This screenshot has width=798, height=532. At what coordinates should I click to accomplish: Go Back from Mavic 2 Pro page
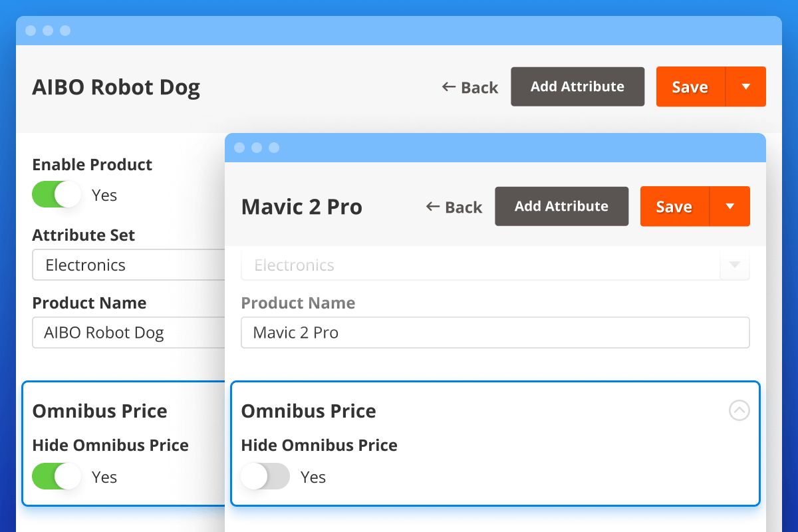coord(454,207)
